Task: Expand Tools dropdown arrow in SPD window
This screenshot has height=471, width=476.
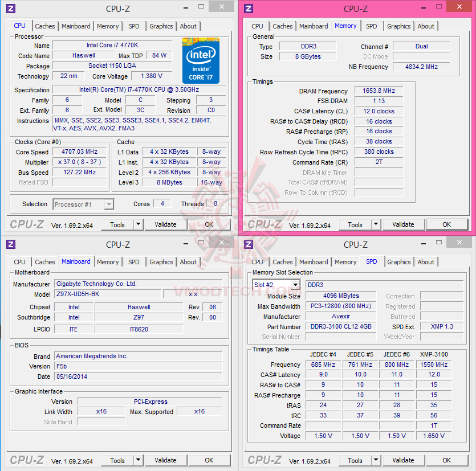Action: pyautogui.click(x=376, y=460)
